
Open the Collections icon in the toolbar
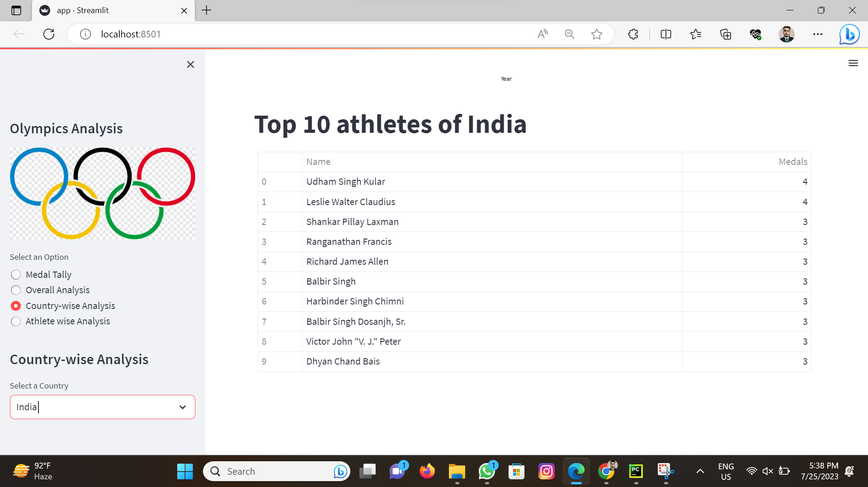(x=726, y=34)
